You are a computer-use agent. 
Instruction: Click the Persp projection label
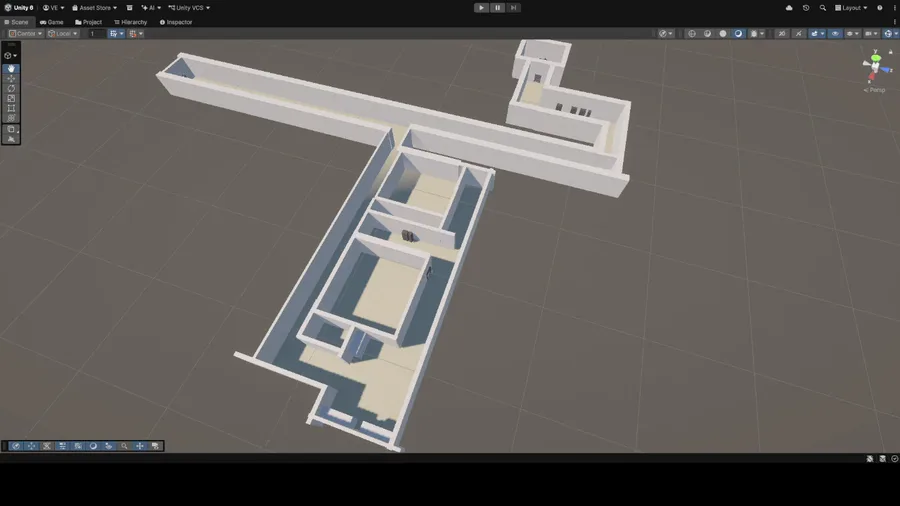875,90
